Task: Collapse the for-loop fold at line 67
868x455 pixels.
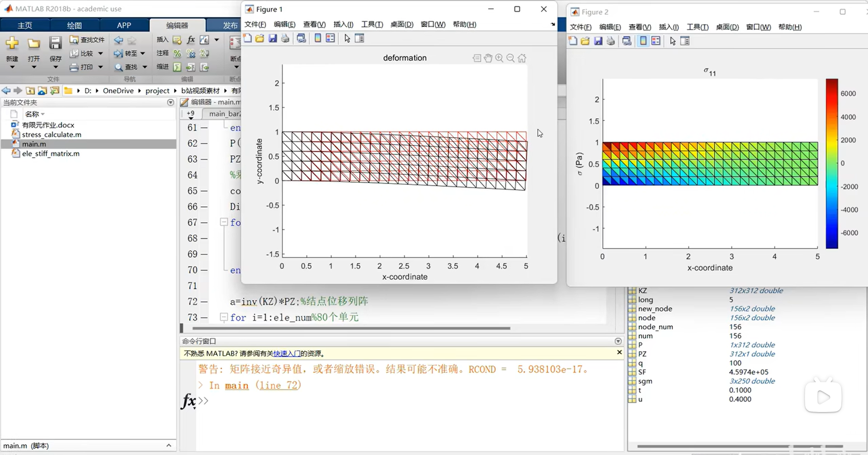Action: pos(223,222)
